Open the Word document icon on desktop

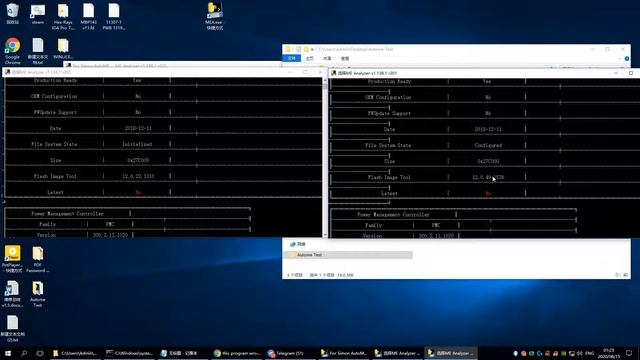click(x=12, y=294)
